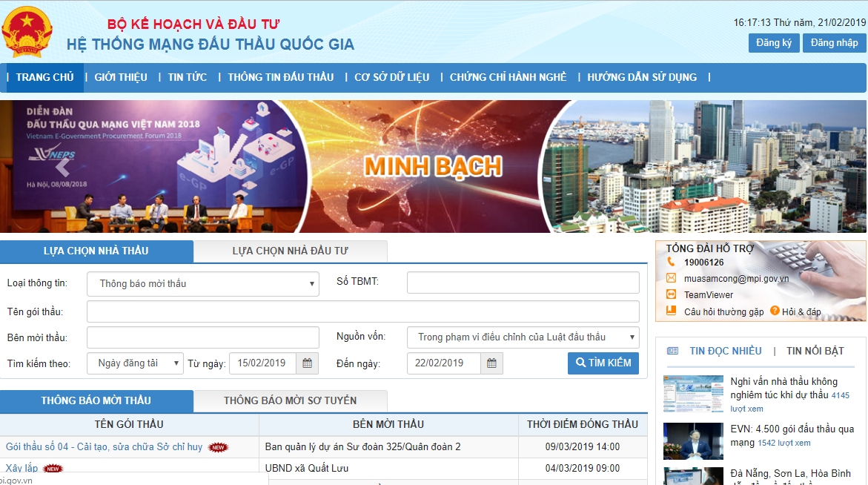Viewport: 868px width, 485px height.
Task: Click the Đăng nhập button
Action: [x=834, y=43]
